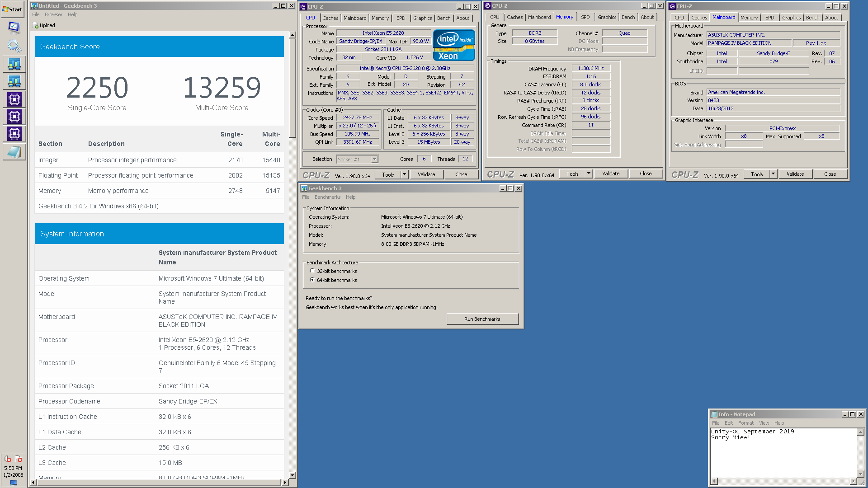Click the Floating Point row in results table
868x488 pixels.
coord(159,175)
